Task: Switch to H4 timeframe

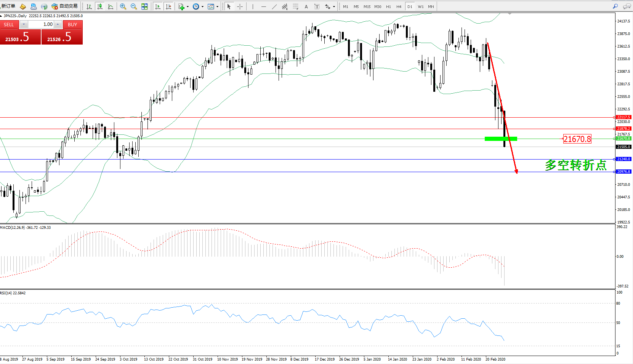Action: [399, 6]
